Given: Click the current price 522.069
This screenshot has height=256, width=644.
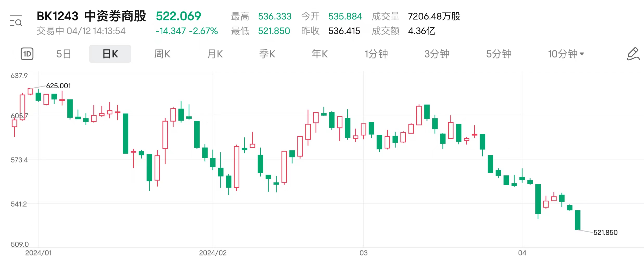Looking at the screenshot, I should coord(178,16).
